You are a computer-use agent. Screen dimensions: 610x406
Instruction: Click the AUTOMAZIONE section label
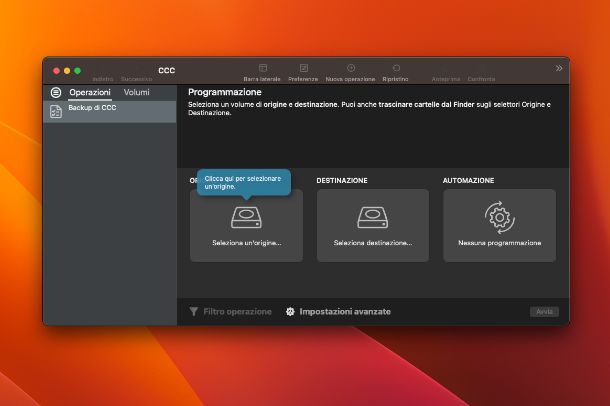(468, 180)
